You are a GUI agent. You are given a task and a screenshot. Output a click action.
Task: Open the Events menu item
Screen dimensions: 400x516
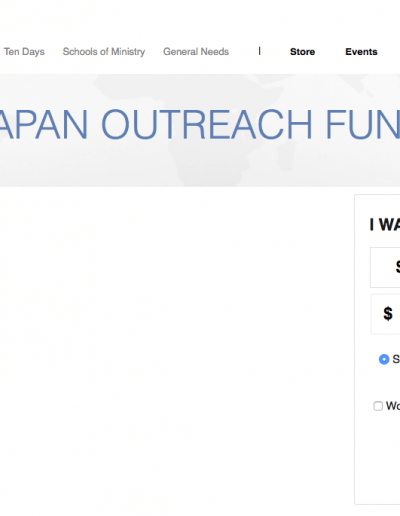pyautogui.click(x=361, y=52)
